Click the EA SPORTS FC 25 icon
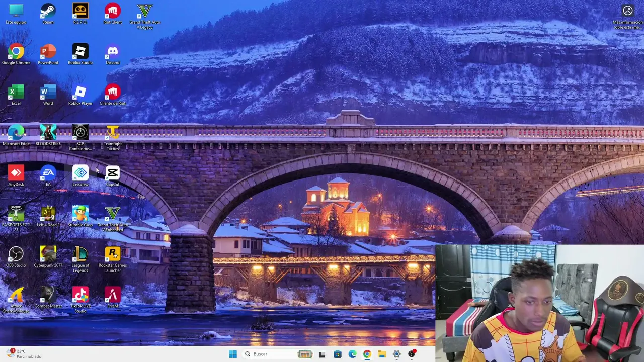The image size is (644, 362). coord(16,219)
